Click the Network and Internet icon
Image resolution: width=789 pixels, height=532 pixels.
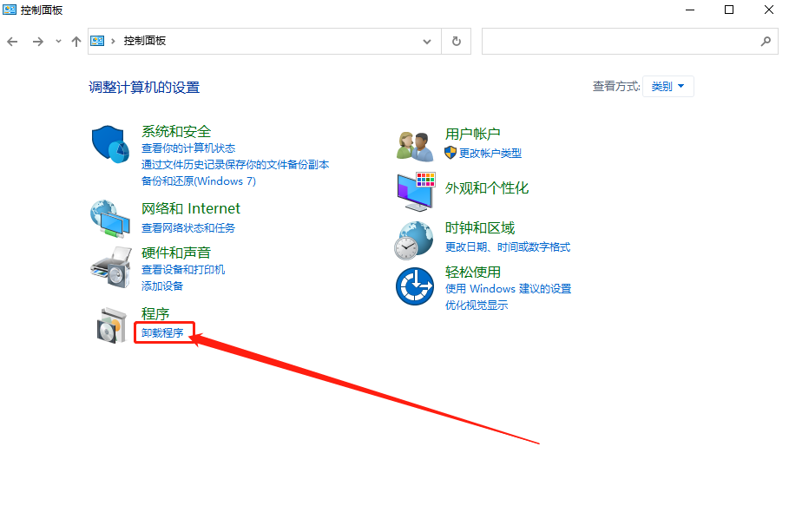[x=108, y=220]
